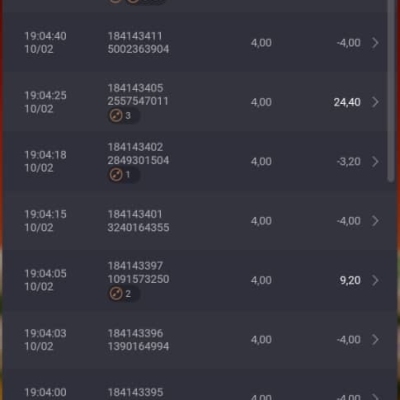
Task: Click the free-spin badge showing 2
Action: tap(123, 294)
